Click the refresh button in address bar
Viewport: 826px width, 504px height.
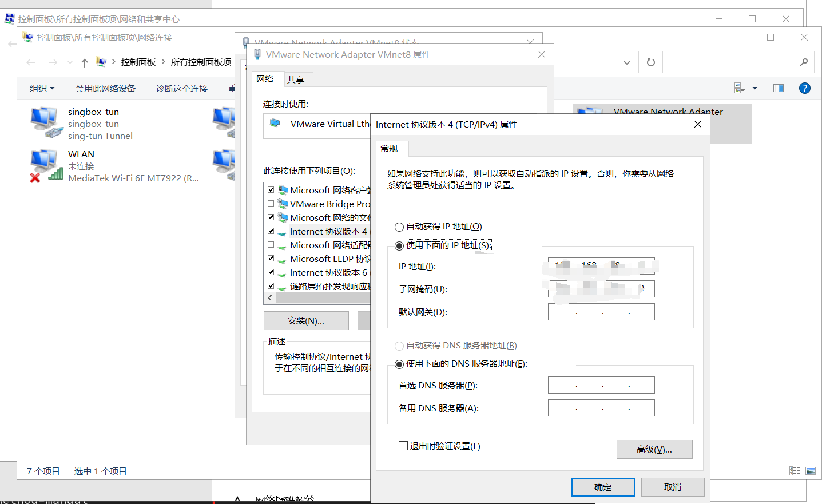coord(651,62)
